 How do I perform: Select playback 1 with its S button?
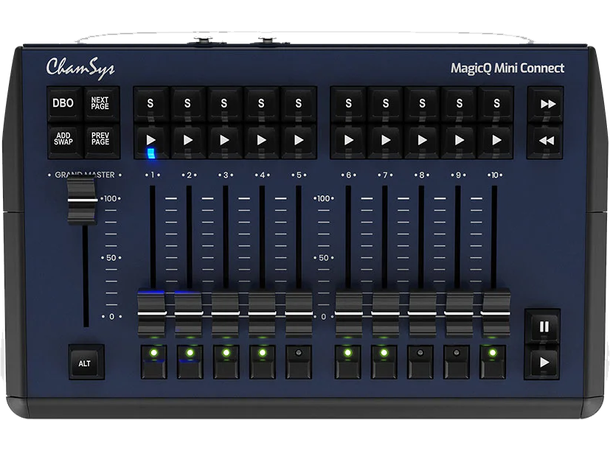151,104
